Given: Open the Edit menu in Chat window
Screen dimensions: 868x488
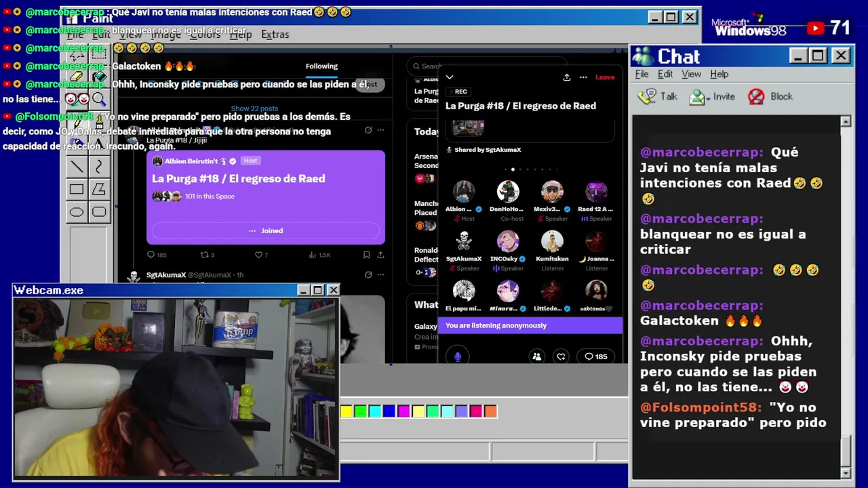Looking at the screenshot, I should coord(665,75).
